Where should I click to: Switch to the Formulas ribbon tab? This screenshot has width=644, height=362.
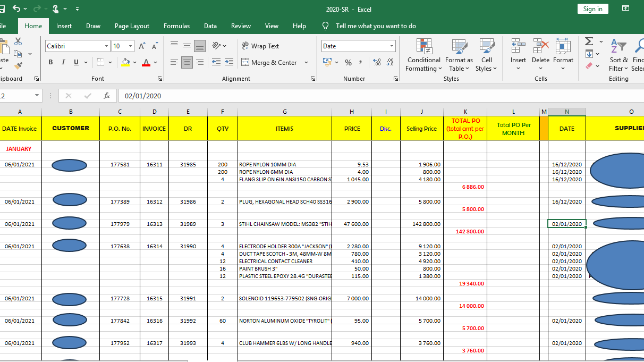(176, 26)
